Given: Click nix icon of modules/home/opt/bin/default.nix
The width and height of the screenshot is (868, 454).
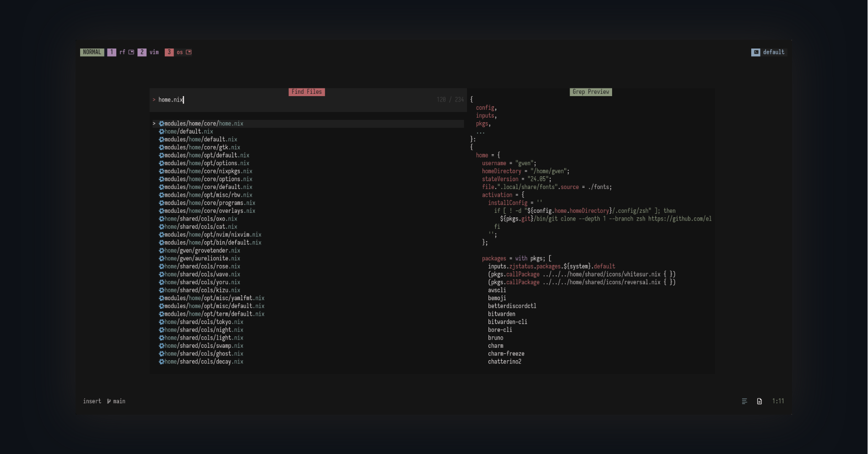Looking at the screenshot, I should pyautogui.click(x=162, y=243).
